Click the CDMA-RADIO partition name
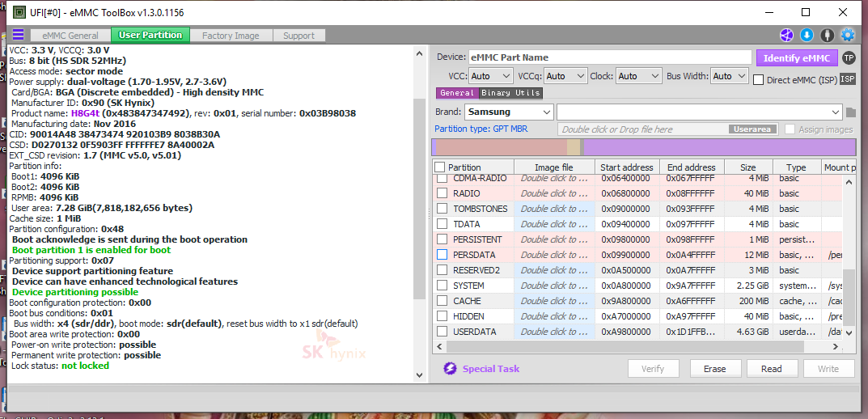 coord(481,178)
